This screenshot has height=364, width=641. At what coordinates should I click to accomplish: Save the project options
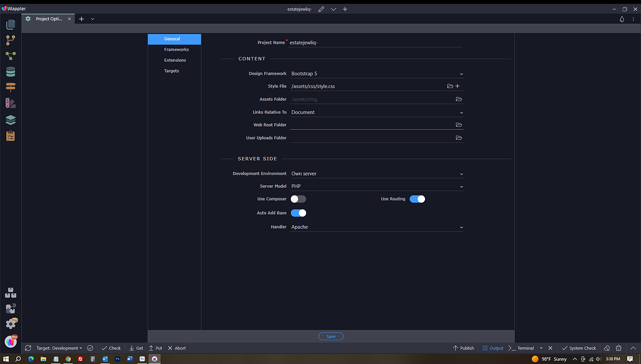pos(331,336)
